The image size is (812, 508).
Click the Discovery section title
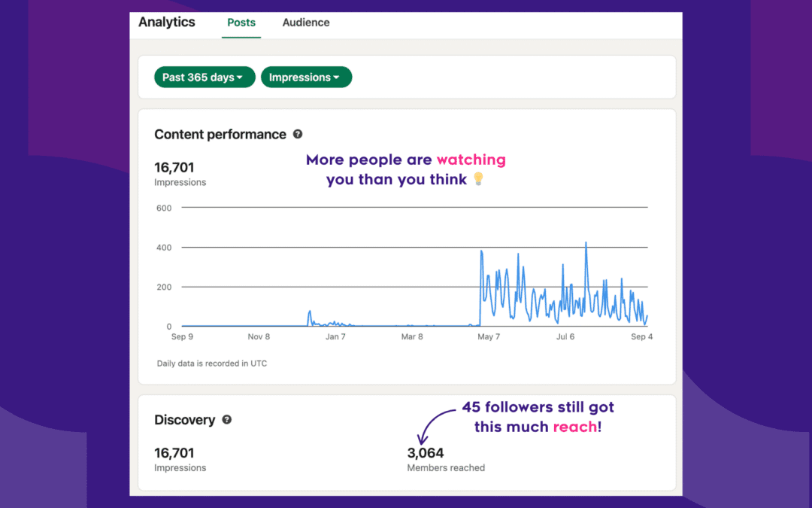click(x=184, y=420)
